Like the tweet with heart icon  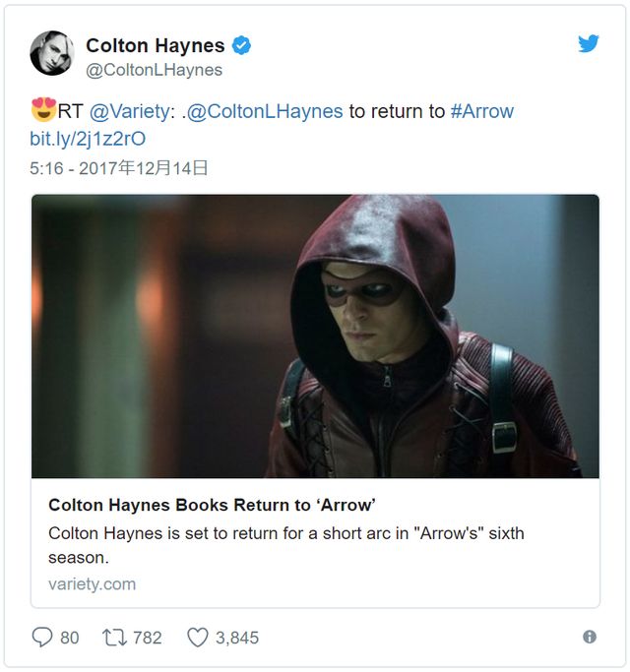click(198, 638)
